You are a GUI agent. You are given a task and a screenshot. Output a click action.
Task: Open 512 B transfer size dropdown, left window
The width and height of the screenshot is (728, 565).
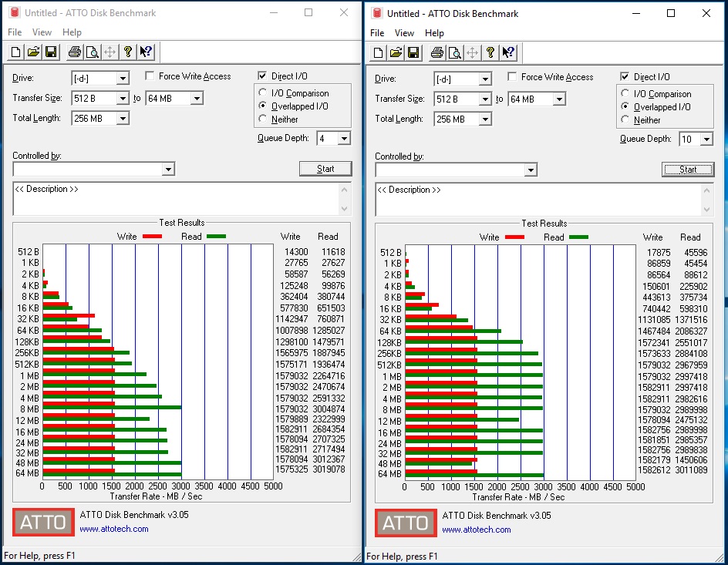[123, 99]
